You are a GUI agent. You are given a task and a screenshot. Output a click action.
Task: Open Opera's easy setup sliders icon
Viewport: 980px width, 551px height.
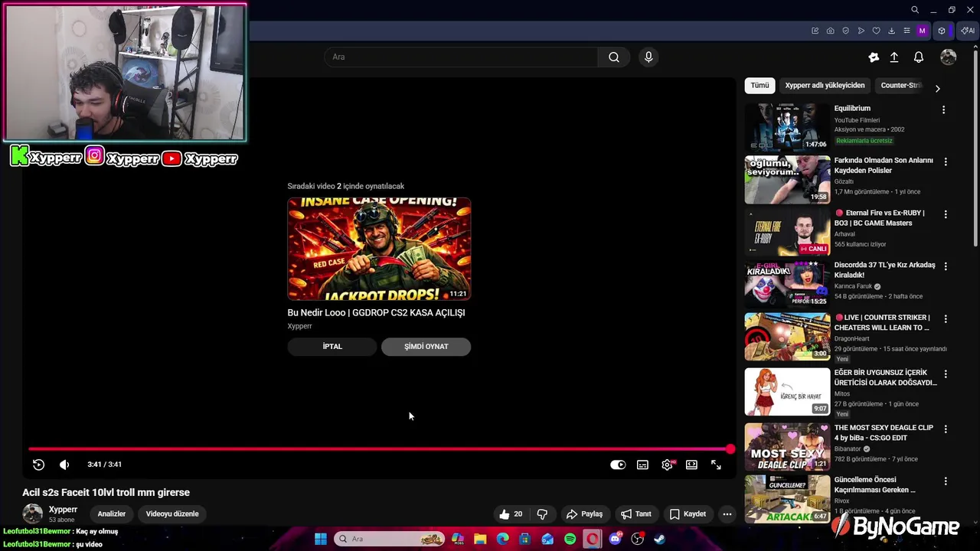(906, 31)
